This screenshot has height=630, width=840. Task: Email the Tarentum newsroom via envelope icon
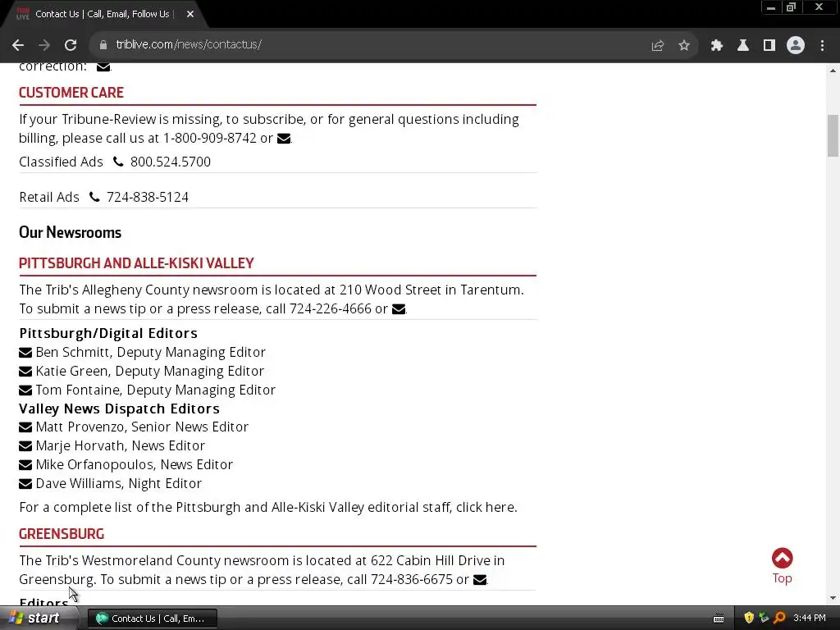(x=399, y=309)
